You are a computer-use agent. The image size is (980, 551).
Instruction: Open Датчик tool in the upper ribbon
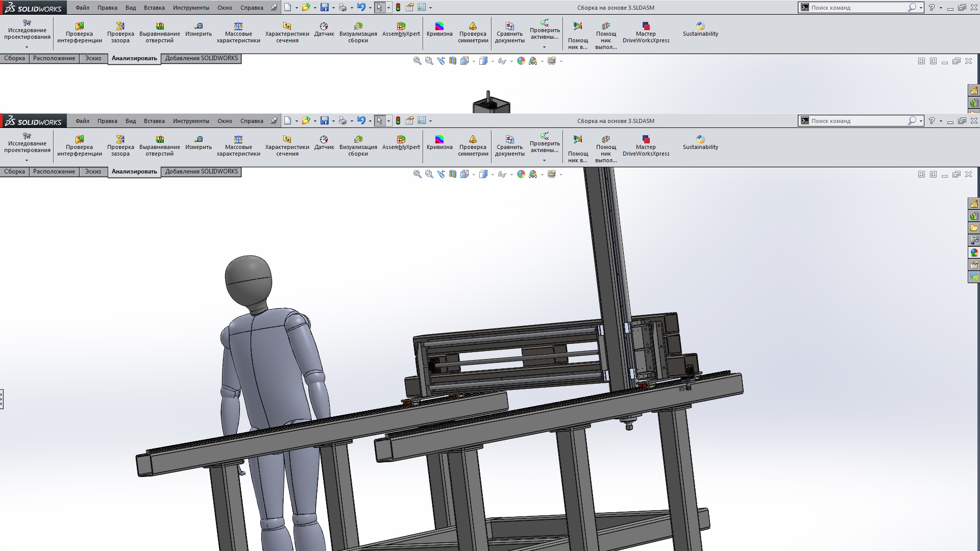[x=324, y=30]
